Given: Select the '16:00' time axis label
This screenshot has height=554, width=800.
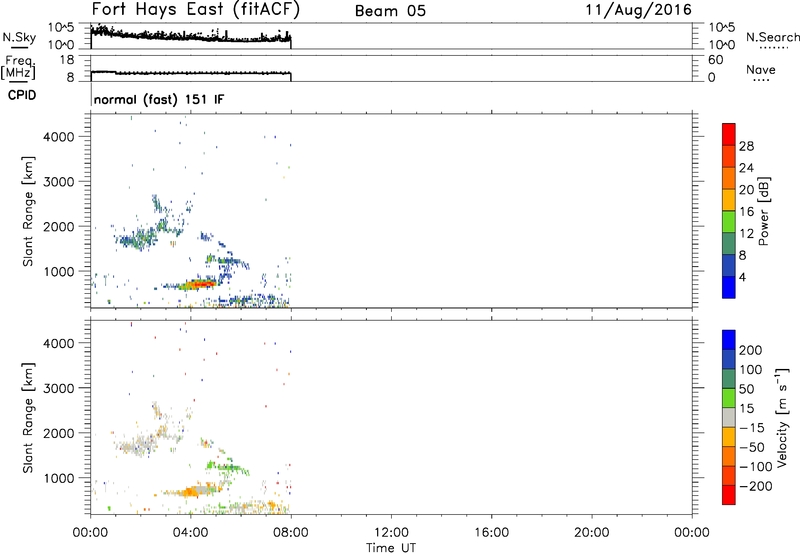Looking at the screenshot, I should tap(491, 533).
